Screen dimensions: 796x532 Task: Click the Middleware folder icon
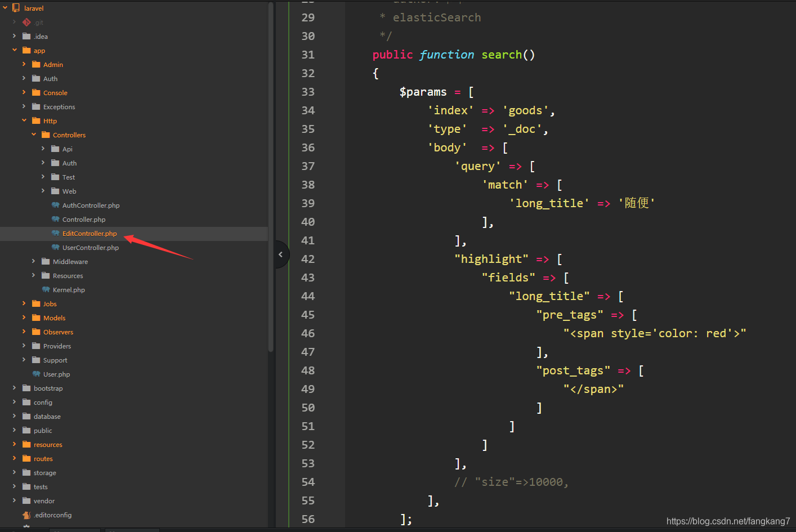click(46, 261)
